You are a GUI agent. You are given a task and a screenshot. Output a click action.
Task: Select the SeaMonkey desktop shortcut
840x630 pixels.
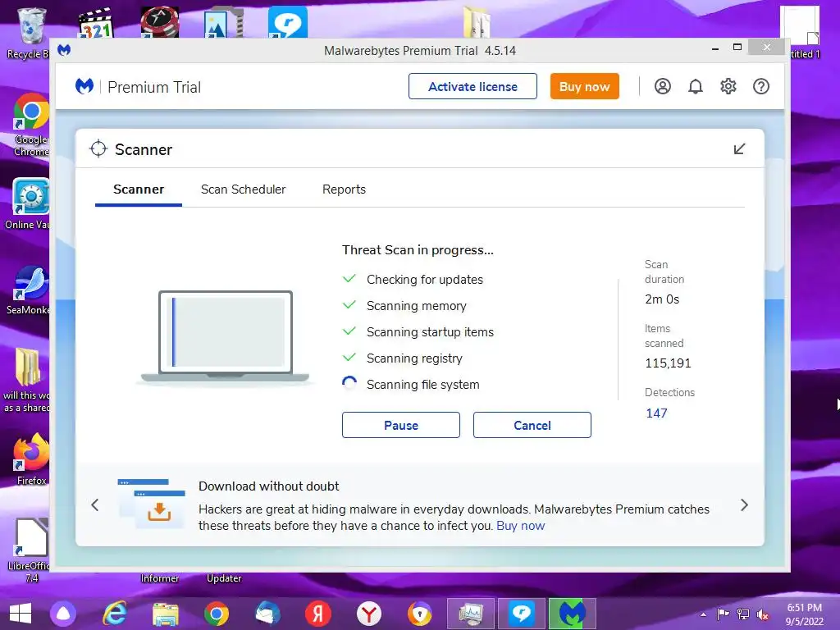pyautogui.click(x=30, y=290)
